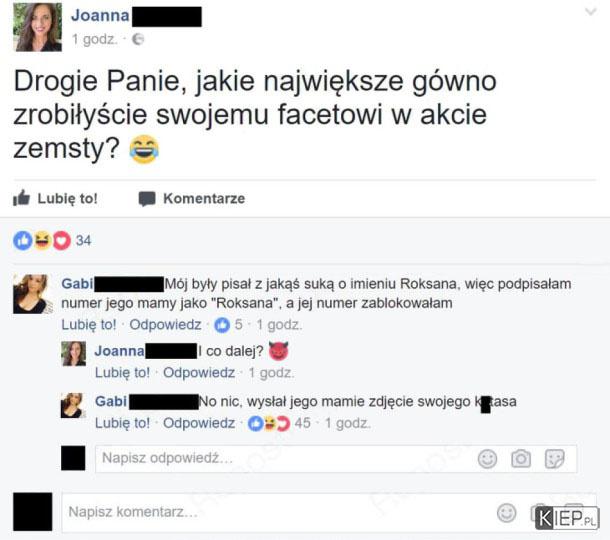Insert emoji in Napisz komentarz field

point(507,513)
